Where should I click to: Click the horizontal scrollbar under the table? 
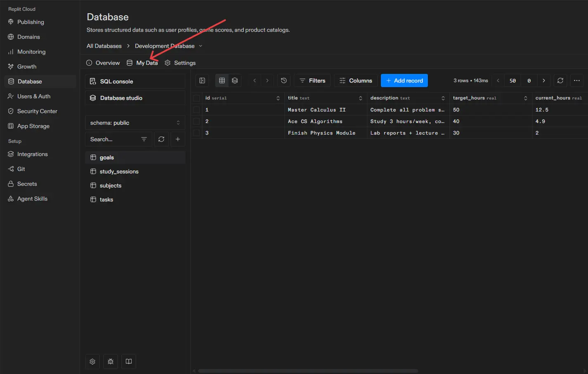point(308,371)
